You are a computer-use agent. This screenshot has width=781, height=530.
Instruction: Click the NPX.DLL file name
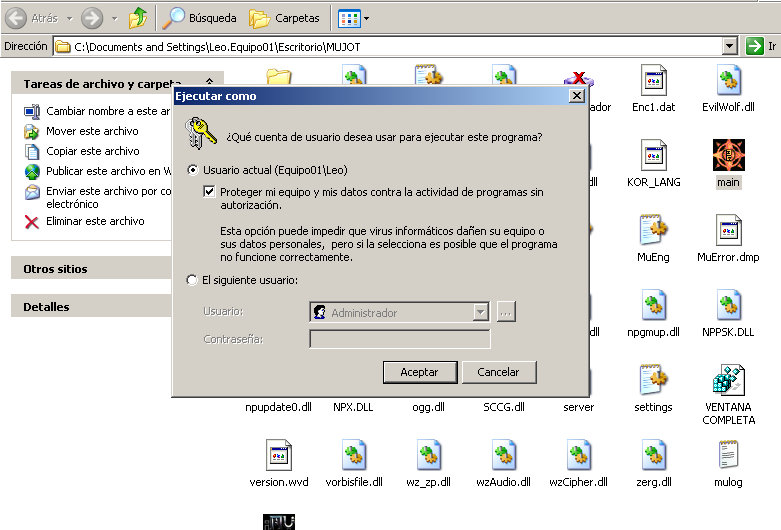click(353, 407)
